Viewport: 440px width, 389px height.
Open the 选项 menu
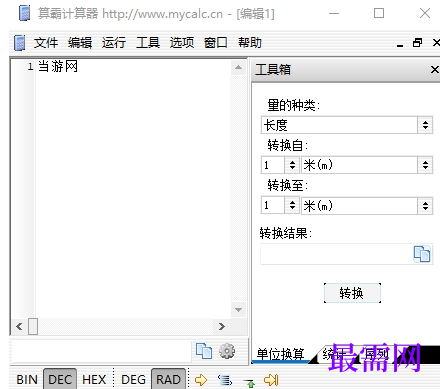click(182, 43)
